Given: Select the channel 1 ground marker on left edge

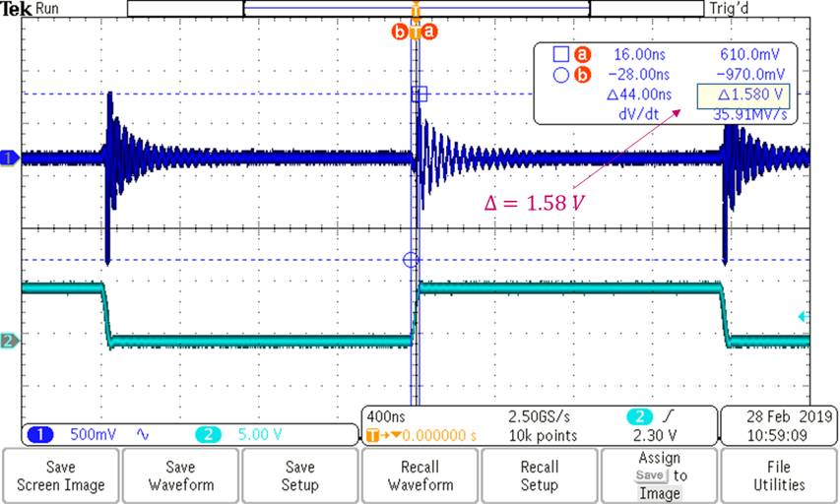Looking at the screenshot, I should tap(10, 157).
